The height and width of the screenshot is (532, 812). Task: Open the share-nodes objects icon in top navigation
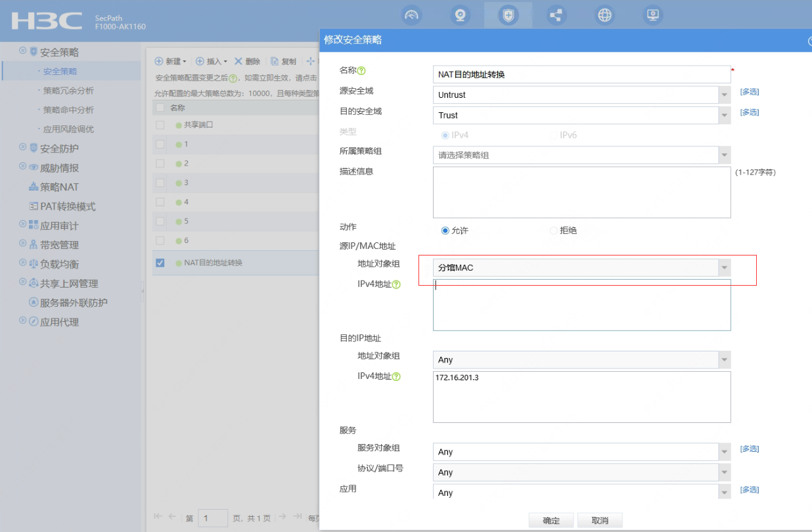pyautogui.click(x=556, y=15)
